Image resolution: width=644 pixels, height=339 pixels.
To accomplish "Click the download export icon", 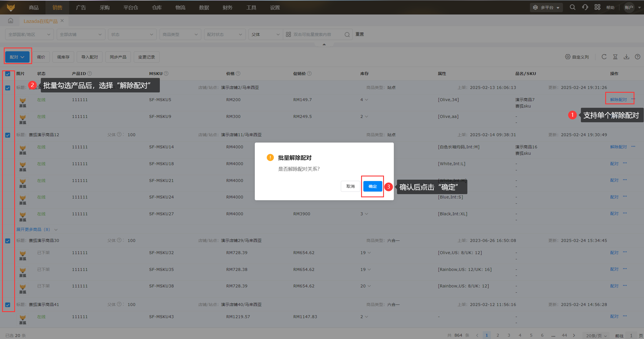I will 626,57.
